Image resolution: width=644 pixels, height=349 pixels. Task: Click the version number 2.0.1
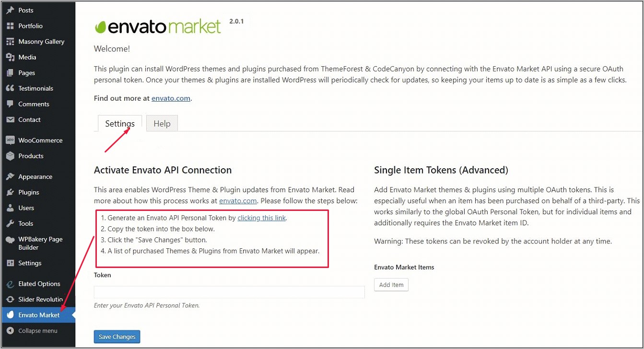[236, 22]
